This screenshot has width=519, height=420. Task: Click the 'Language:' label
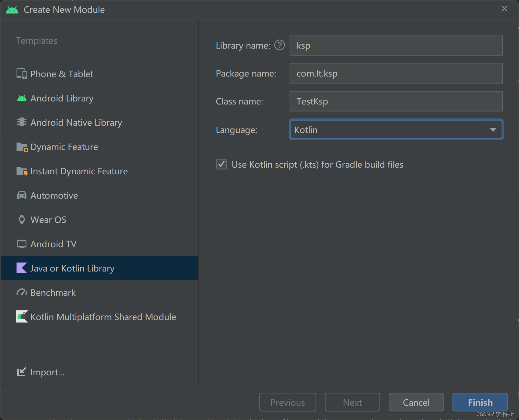click(x=236, y=130)
